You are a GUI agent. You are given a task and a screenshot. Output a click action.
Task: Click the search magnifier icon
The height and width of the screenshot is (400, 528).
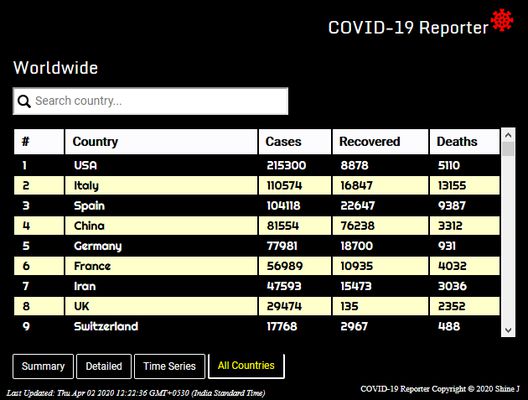24,101
